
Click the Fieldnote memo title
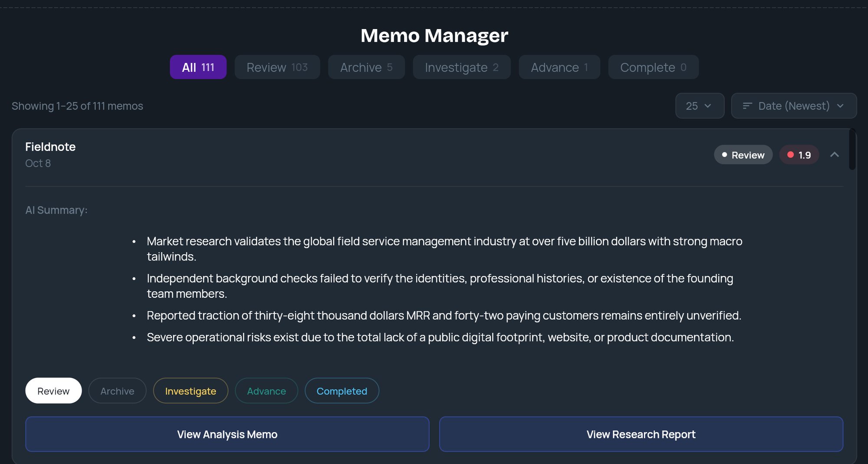point(50,147)
